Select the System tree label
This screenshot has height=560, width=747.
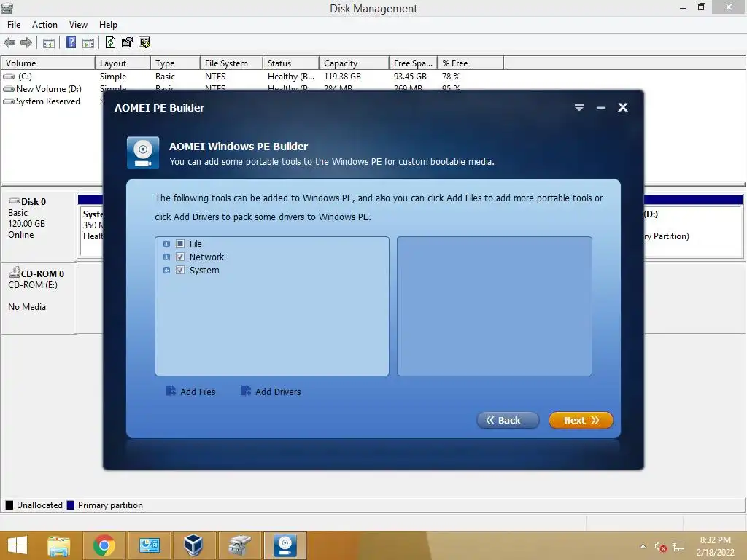[x=204, y=271]
